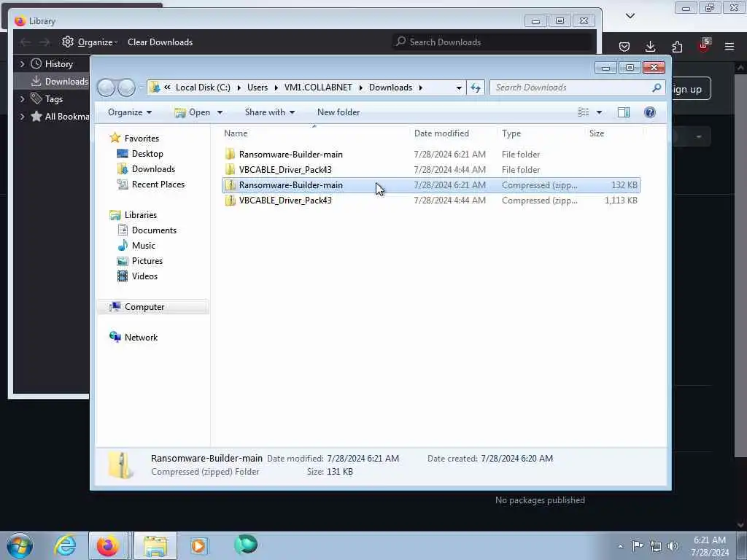Viewport: 747px width, 560px height.
Task: Open Firefox downloads panel arrow icon
Action: pos(650,46)
